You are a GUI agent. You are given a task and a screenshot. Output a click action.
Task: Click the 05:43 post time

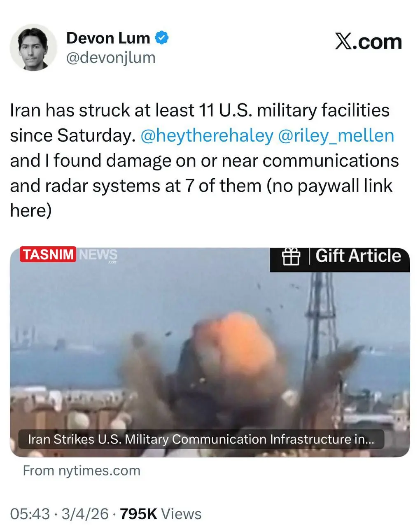tap(30, 514)
